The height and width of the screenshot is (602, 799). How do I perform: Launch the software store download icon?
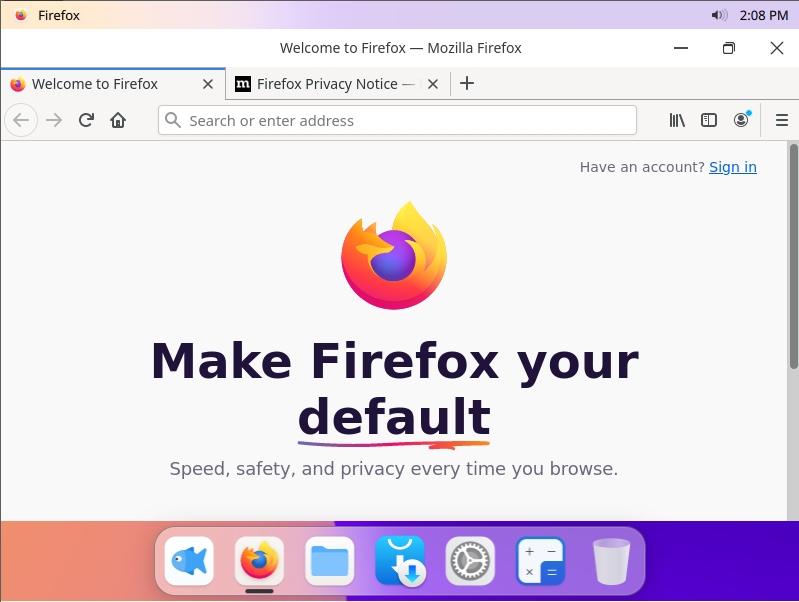click(400, 561)
